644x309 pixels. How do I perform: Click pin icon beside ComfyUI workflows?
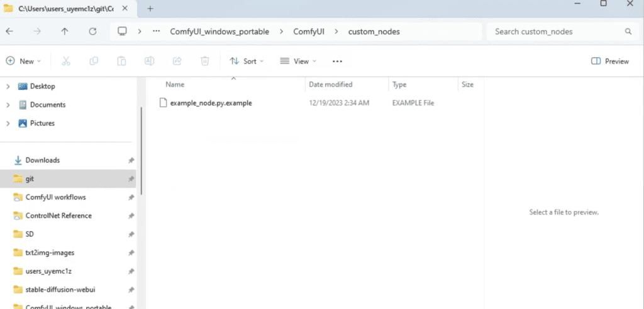click(131, 197)
